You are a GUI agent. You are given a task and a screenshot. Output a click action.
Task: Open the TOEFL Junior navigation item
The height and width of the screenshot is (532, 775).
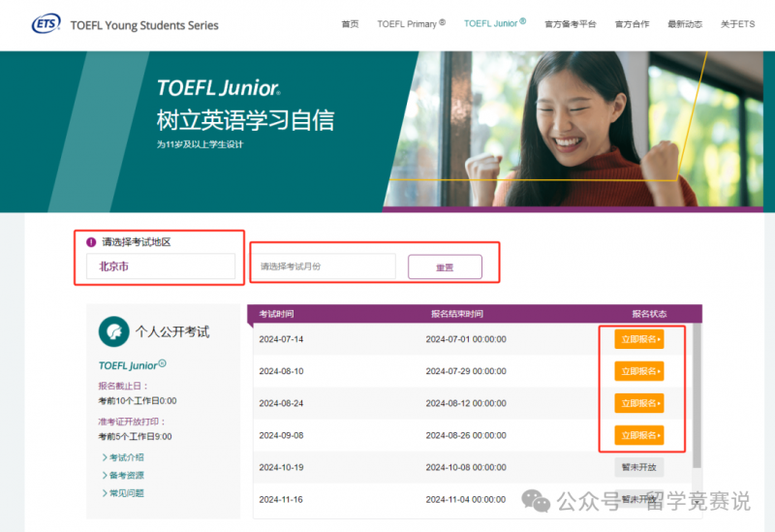495,23
